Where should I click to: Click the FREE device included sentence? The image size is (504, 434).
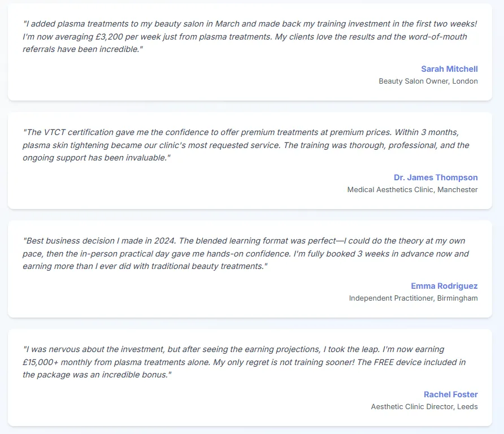[244, 368]
